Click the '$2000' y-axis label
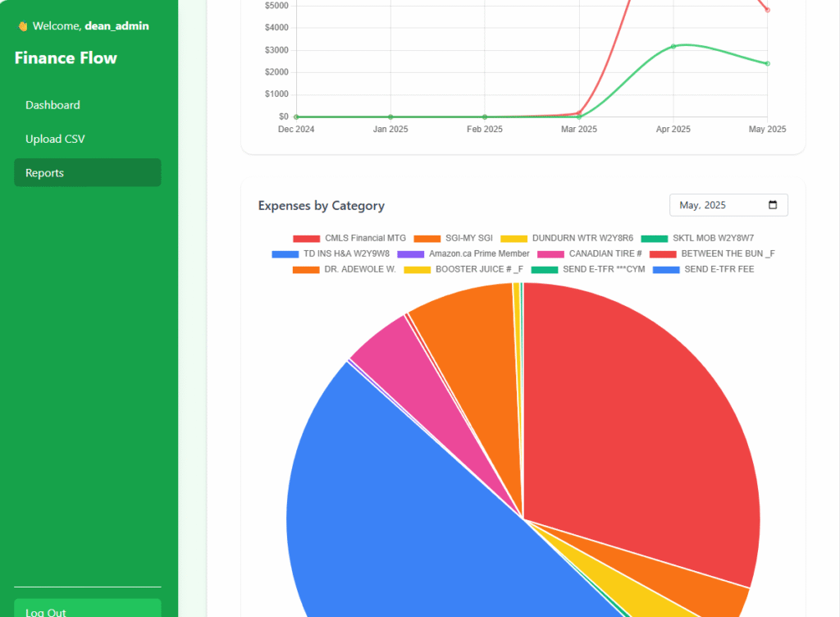840x617 pixels. click(276, 71)
